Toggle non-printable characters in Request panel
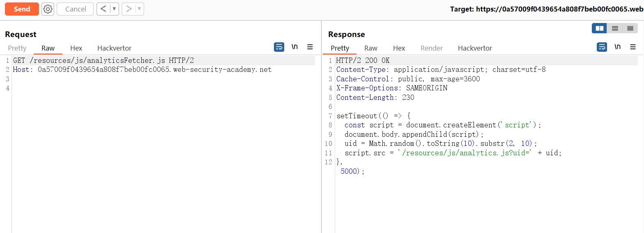The height and width of the screenshot is (233, 644). pyautogui.click(x=294, y=47)
